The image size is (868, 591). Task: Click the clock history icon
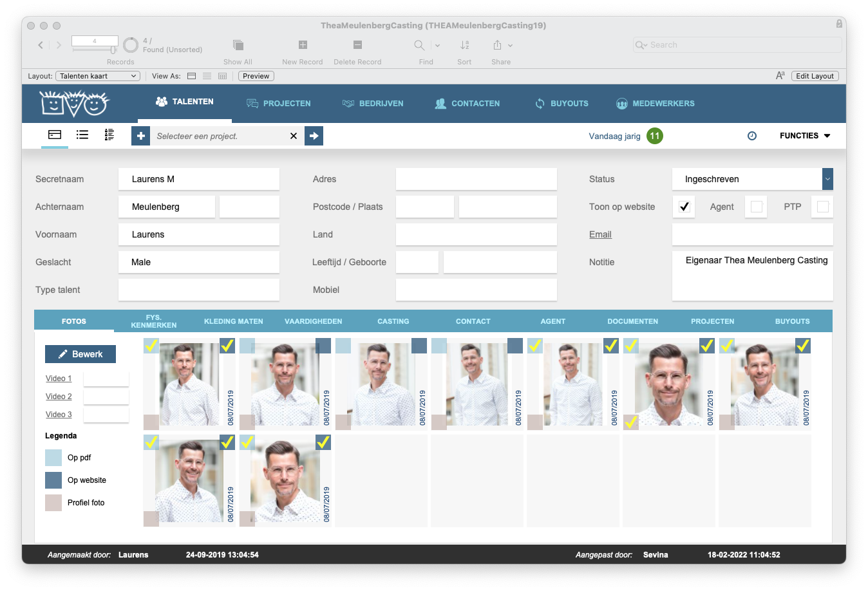(x=752, y=136)
